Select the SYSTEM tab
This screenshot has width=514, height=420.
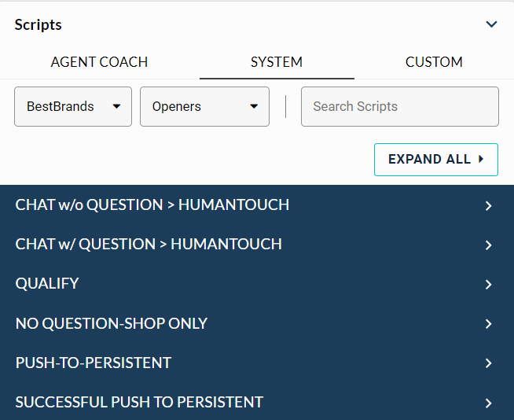(277, 62)
